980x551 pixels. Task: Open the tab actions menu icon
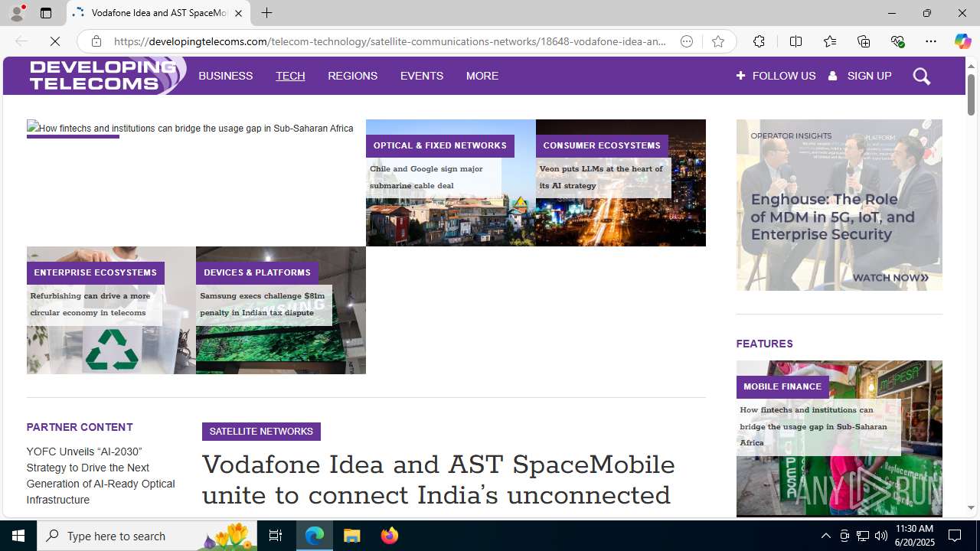point(46,13)
